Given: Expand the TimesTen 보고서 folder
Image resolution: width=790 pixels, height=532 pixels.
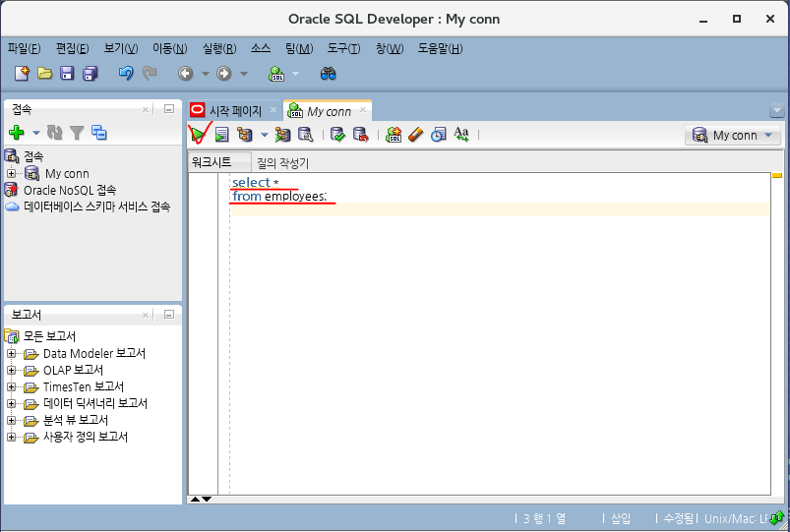Looking at the screenshot, I should [11, 386].
